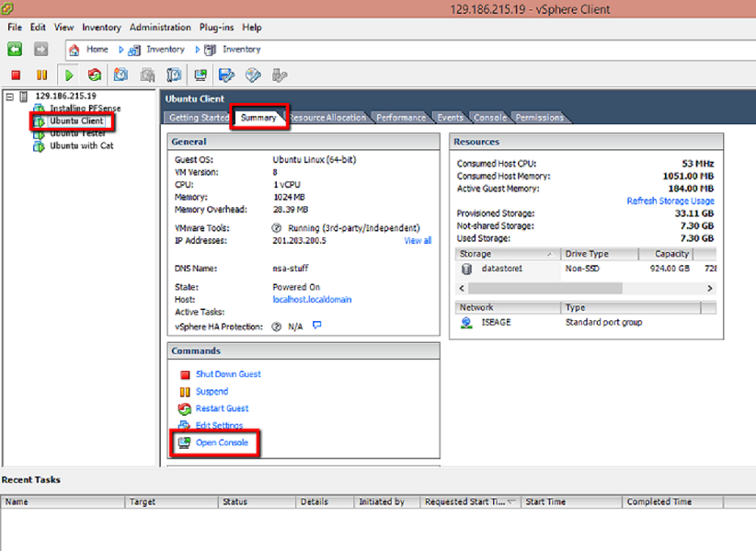The image size is (756, 551).
Task: Click the storage table scroll left arrow
Action: (x=462, y=288)
